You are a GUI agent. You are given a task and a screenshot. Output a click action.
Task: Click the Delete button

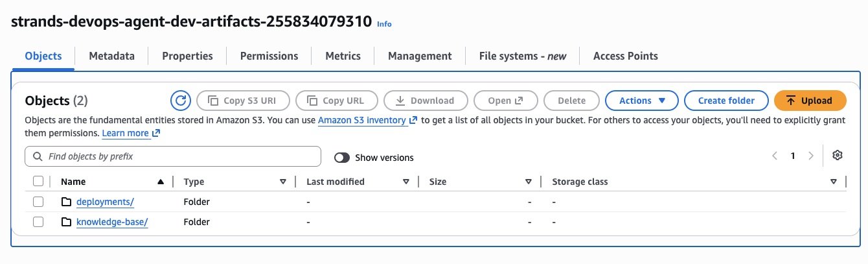pyautogui.click(x=571, y=101)
